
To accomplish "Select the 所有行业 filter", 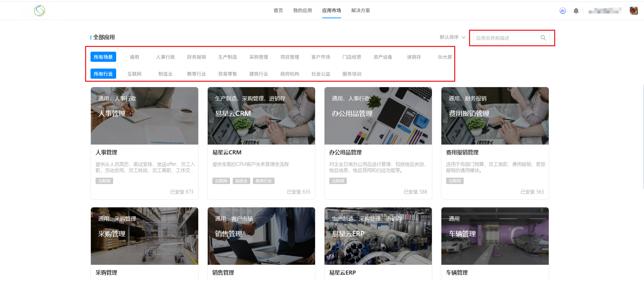I will click(103, 74).
